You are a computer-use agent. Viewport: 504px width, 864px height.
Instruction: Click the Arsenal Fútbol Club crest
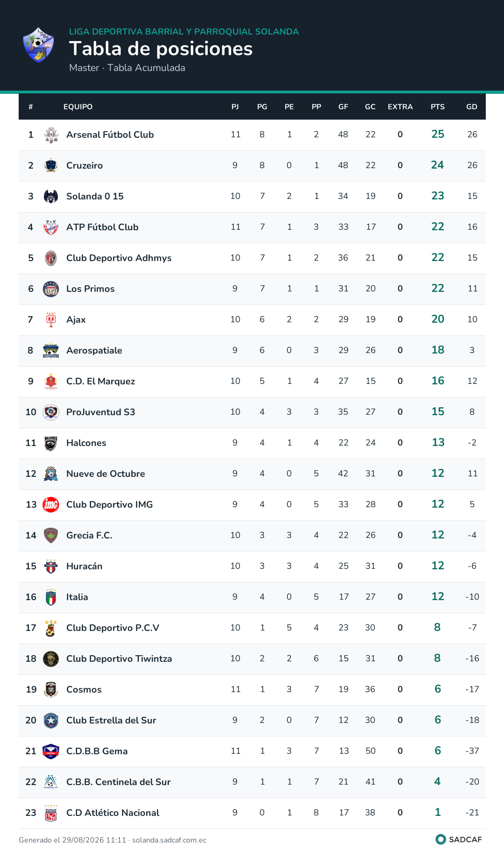coord(51,135)
